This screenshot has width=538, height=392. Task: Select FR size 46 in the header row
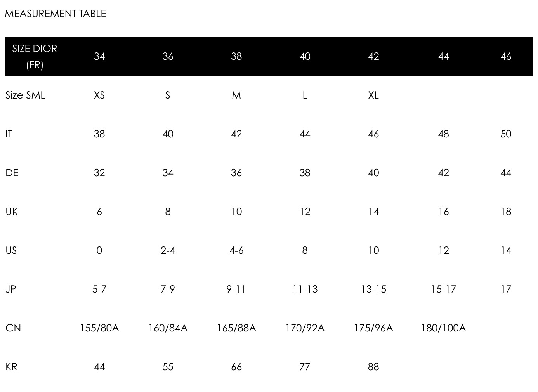click(x=506, y=57)
